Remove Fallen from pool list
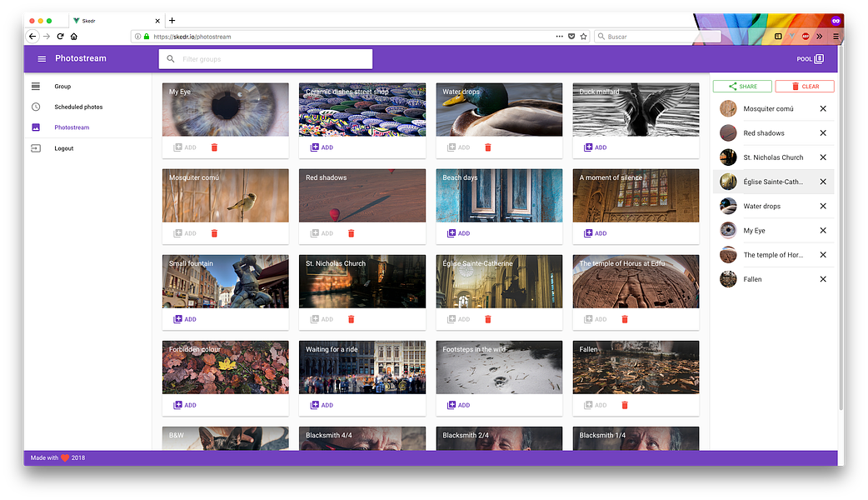Viewport: 868px width, 500px height. [823, 279]
